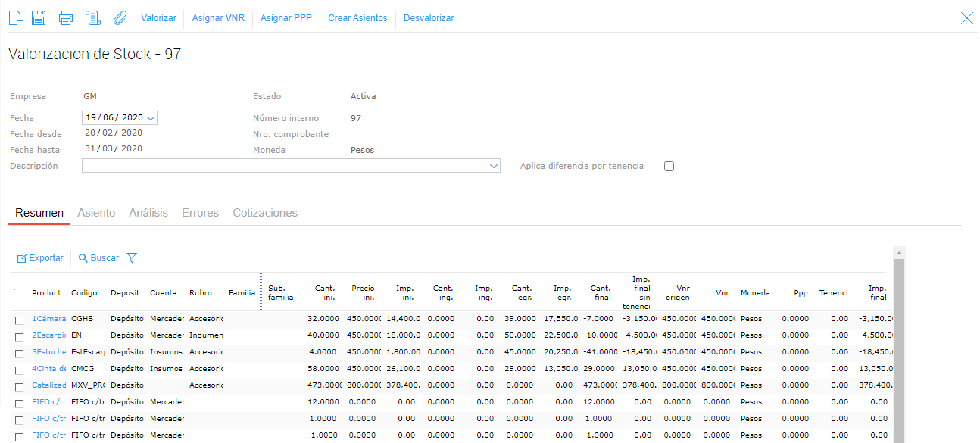980x443 pixels.
Task: Open the Cotizaciones tab
Action: coord(264,213)
